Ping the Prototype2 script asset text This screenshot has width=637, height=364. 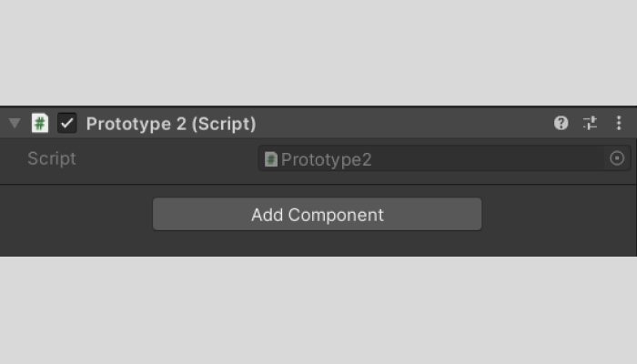tap(326, 160)
